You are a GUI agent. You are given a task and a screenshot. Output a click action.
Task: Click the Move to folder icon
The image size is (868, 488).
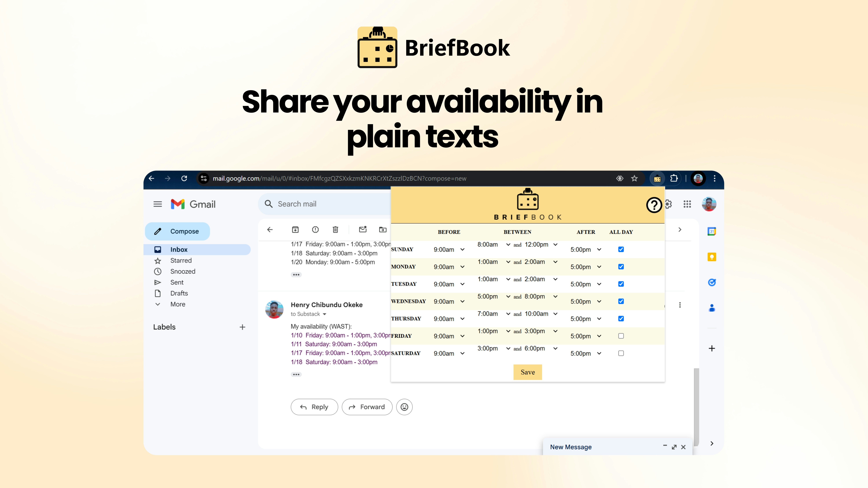pos(383,230)
